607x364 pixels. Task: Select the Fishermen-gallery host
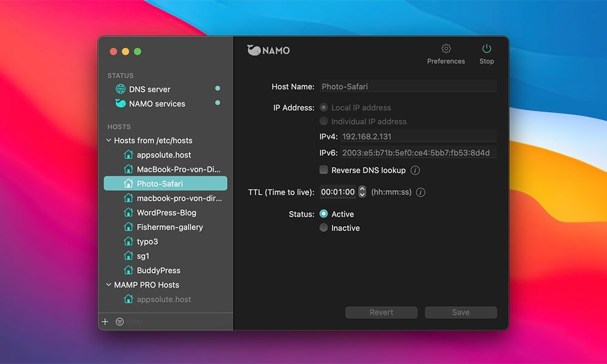[169, 227]
